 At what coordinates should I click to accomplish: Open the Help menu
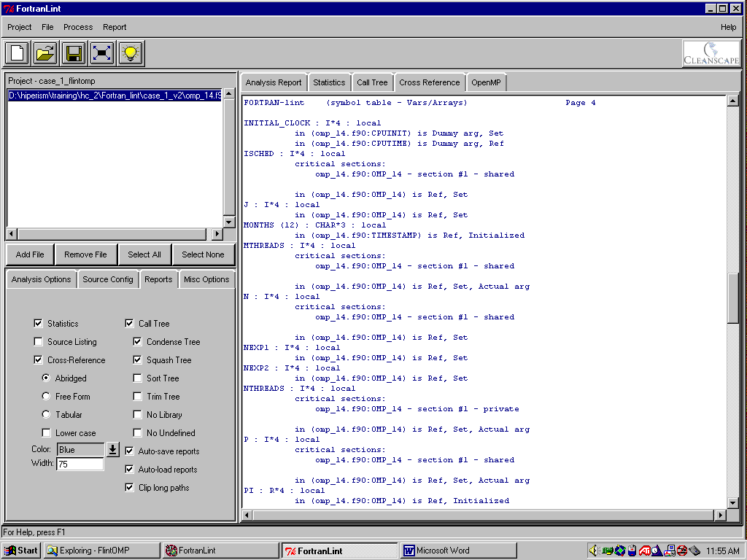pyautogui.click(x=728, y=27)
